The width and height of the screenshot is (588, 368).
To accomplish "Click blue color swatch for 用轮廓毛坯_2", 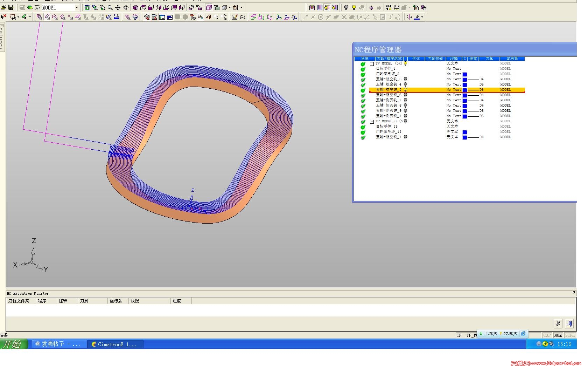I will [465, 74].
